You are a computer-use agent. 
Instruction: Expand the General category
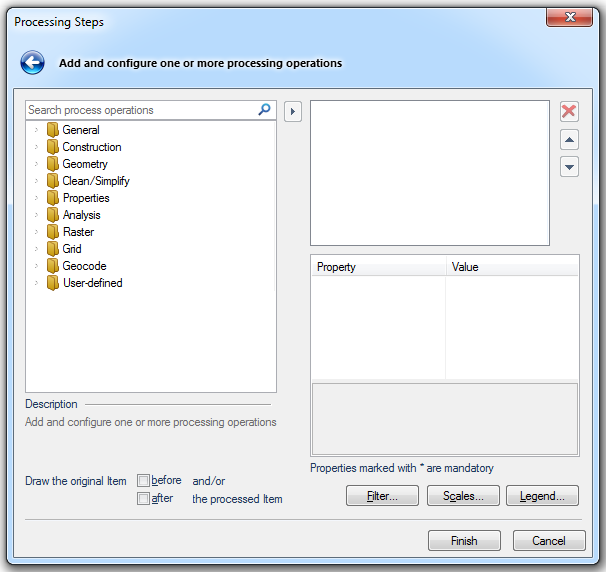tap(36, 130)
